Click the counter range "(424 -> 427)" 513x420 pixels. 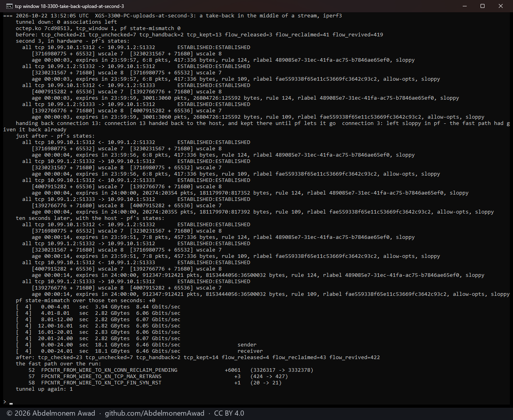[269, 376]
